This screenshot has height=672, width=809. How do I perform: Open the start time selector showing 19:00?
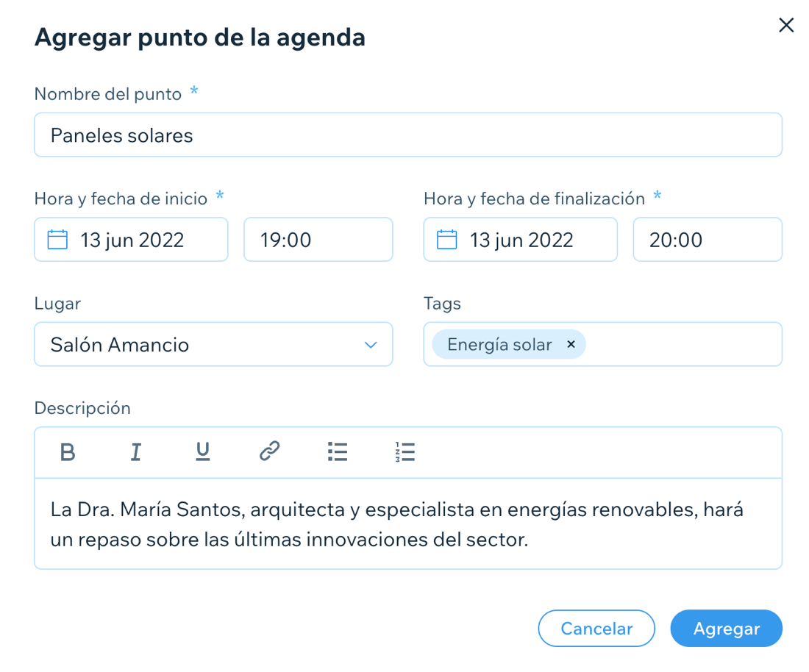click(x=318, y=239)
